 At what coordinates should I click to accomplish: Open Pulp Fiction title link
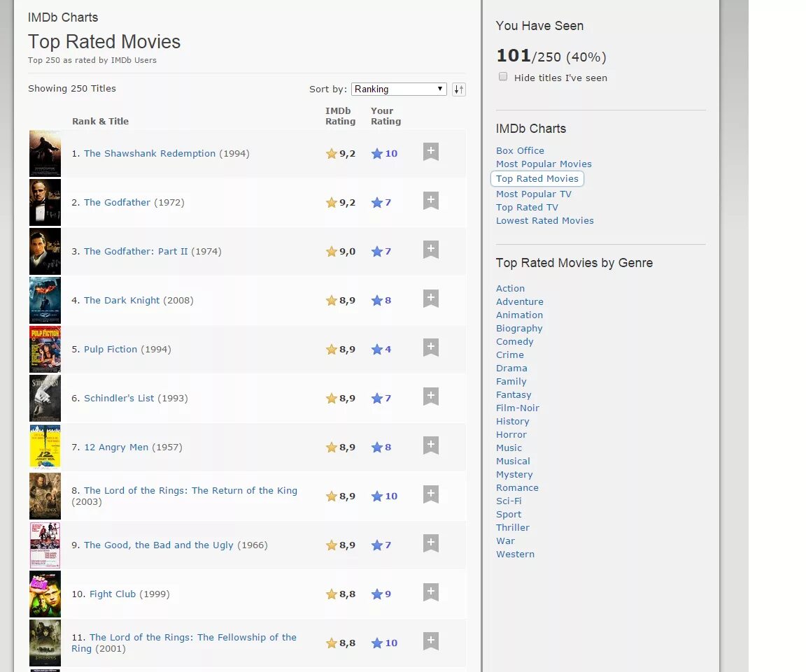[111, 350]
